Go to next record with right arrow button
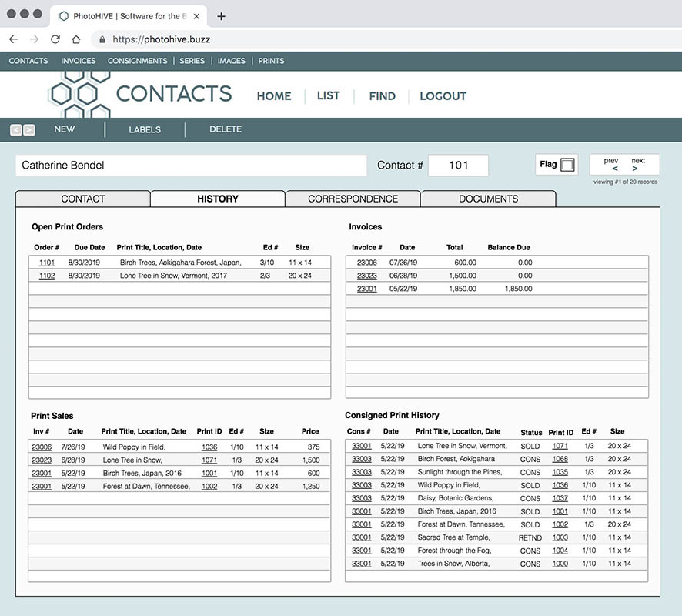 tap(28, 130)
